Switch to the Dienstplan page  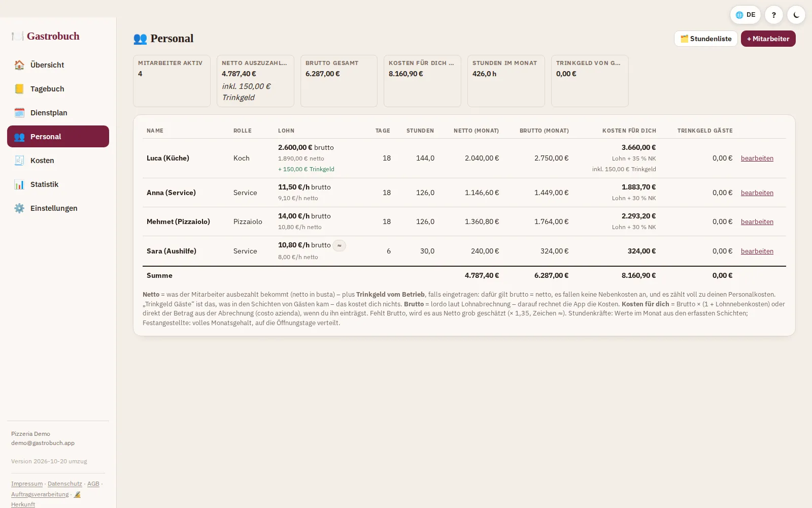point(58,113)
